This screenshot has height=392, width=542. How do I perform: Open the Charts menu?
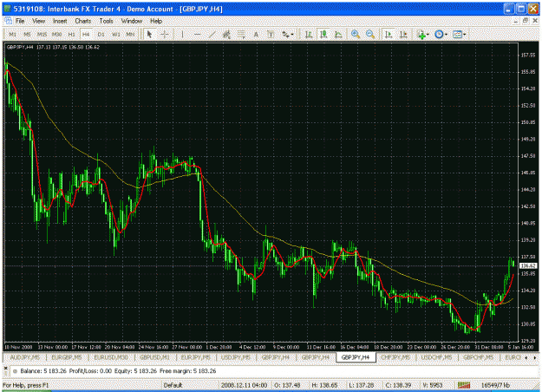(83, 21)
